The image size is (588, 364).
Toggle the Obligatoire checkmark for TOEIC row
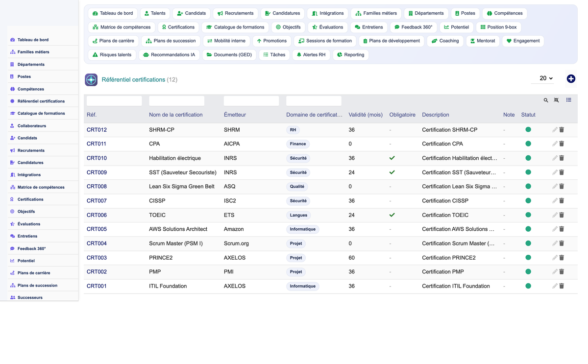pyautogui.click(x=392, y=215)
